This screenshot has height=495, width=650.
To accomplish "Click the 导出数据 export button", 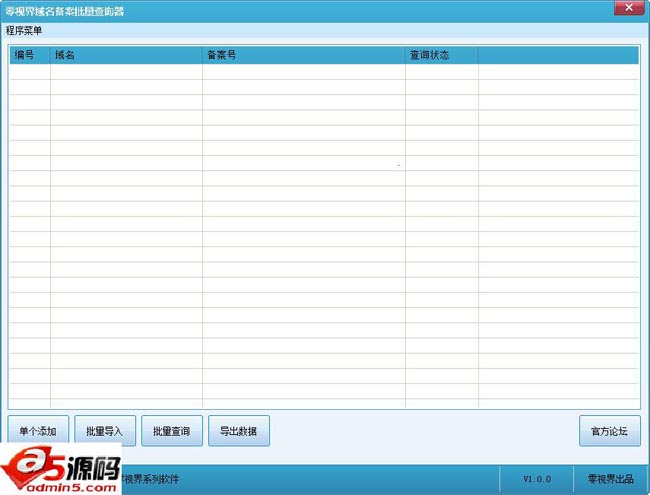I will point(239,431).
